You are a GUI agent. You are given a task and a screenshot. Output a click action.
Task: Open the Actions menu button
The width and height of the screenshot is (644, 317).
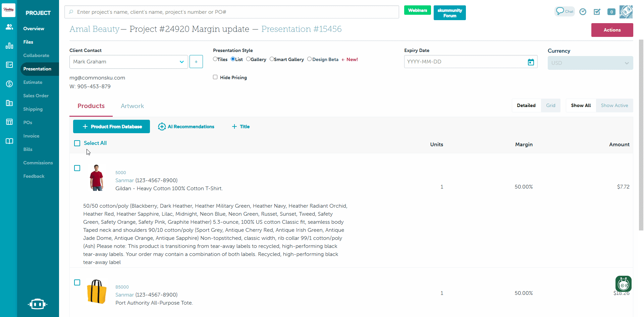[x=612, y=30]
